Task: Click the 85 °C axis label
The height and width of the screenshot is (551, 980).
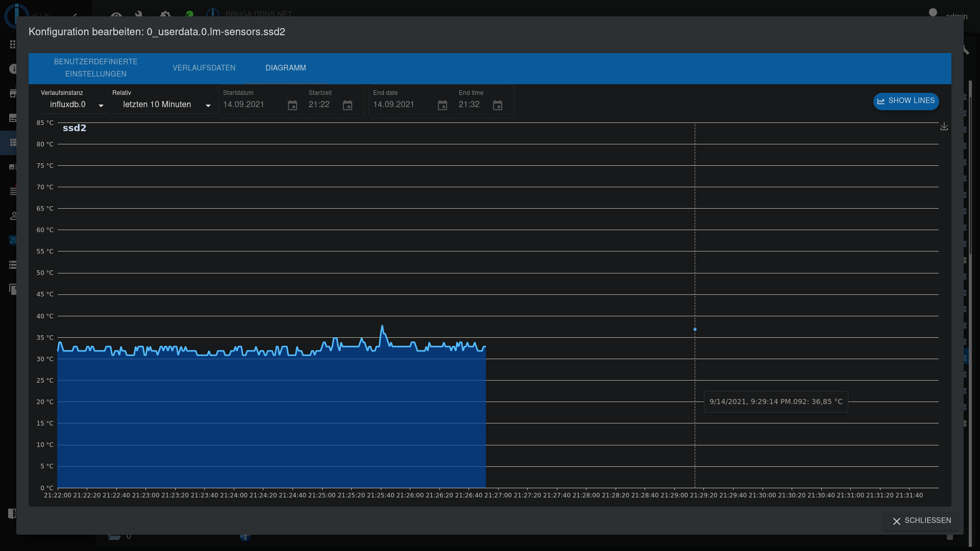Action: (45, 123)
